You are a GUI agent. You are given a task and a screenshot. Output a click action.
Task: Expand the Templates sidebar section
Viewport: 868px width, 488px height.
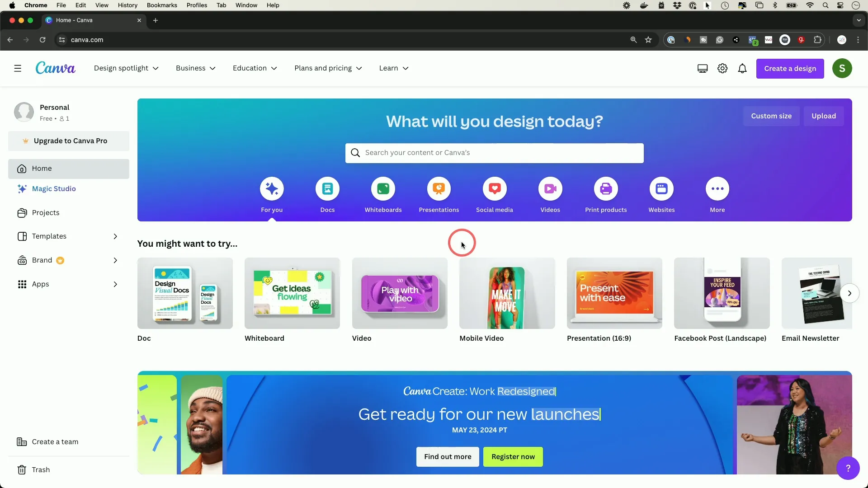[x=116, y=236]
